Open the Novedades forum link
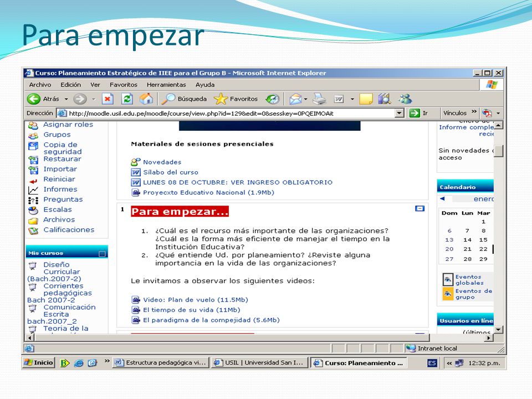The height and width of the screenshot is (399, 532). [162, 162]
